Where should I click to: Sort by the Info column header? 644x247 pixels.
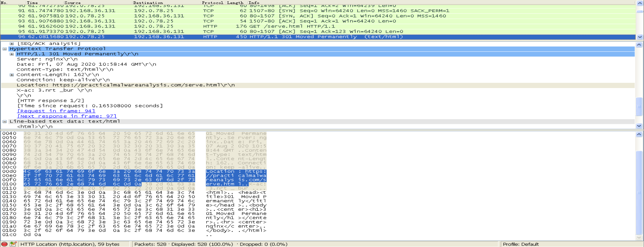click(254, 2)
